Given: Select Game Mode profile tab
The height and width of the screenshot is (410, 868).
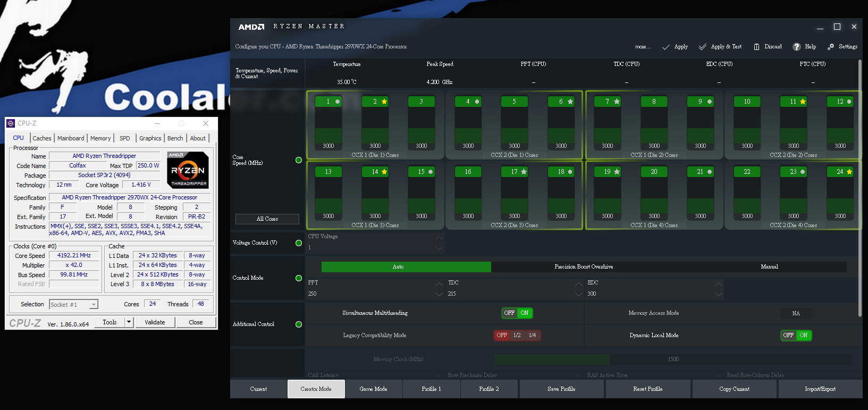Looking at the screenshot, I should click(374, 389).
